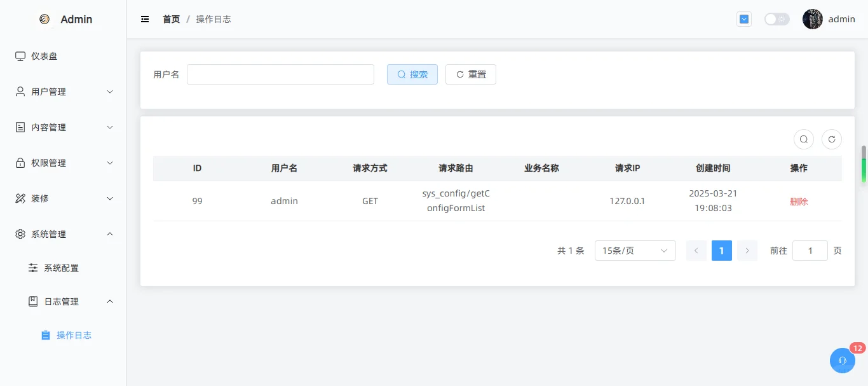The height and width of the screenshot is (386, 868).
Task: Expand the 用户管理 sidebar menu
Action: [x=64, y=92]
